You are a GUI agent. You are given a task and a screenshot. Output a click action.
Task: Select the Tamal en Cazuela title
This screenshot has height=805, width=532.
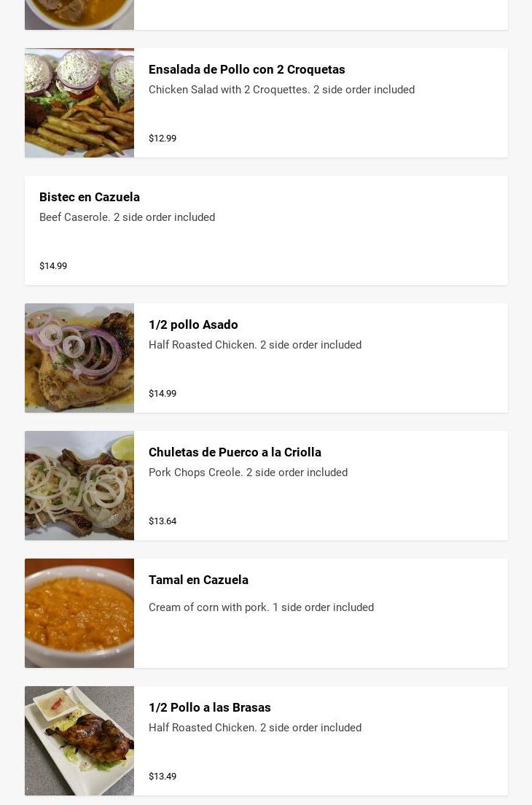198,580
